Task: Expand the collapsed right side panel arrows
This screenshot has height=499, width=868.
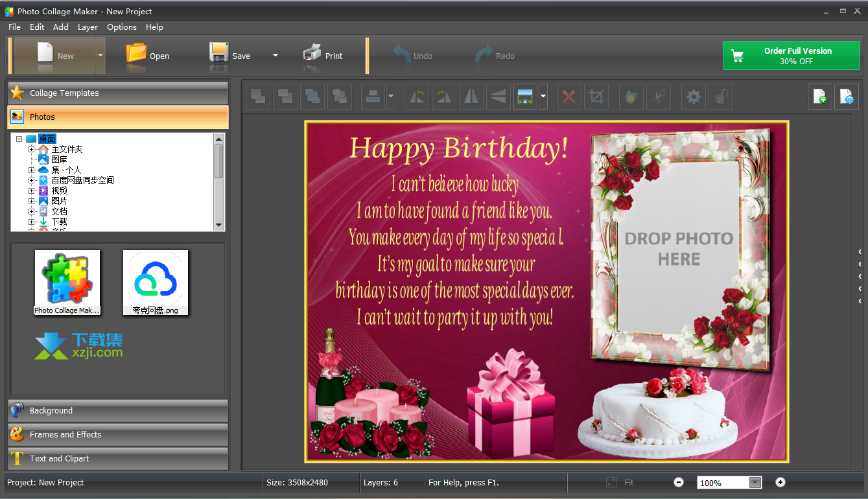Action: (x=860, y=276)
